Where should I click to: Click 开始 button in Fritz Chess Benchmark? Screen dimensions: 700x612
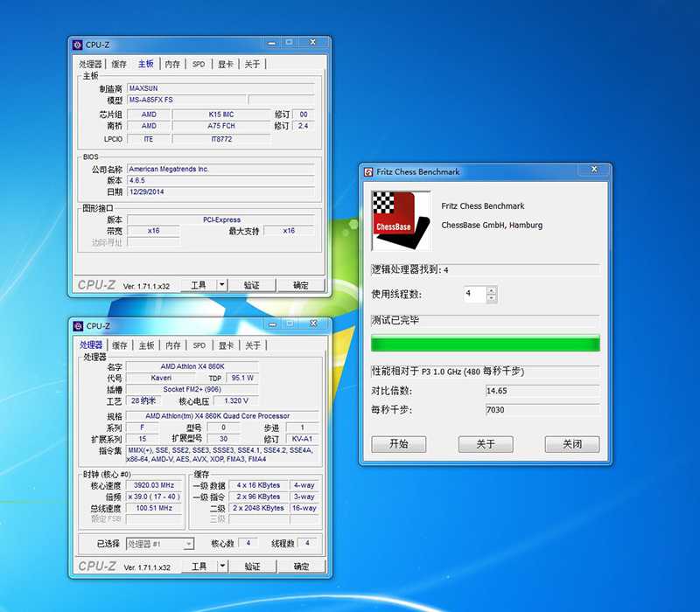pos(399,444)
